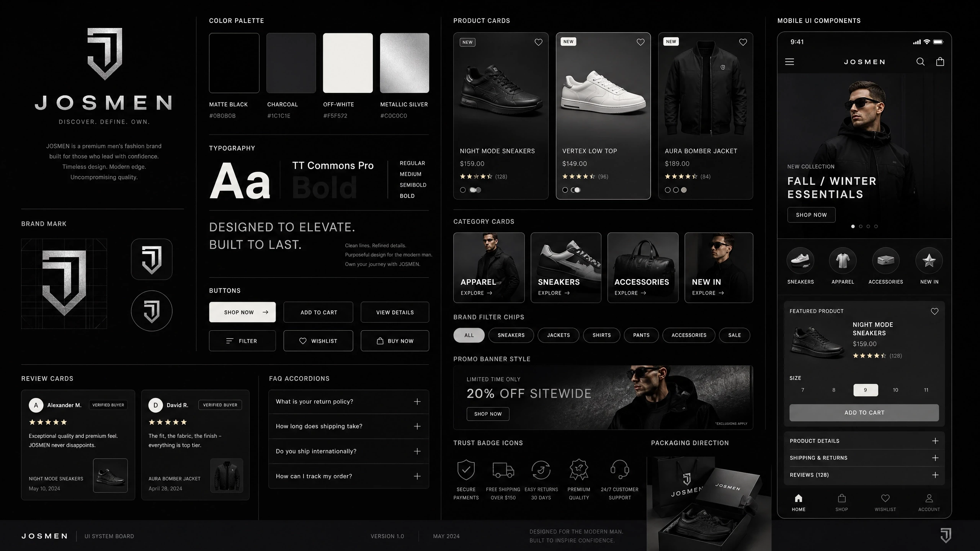
Task: Select size 11 in Featured Product
Action: coord(926,390)
